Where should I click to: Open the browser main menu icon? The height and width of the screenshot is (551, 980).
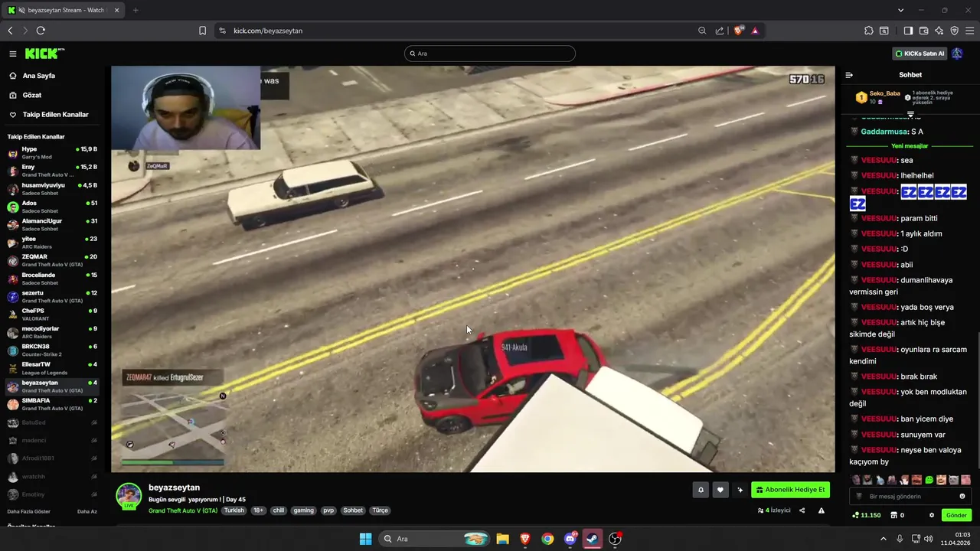[969, 31]
